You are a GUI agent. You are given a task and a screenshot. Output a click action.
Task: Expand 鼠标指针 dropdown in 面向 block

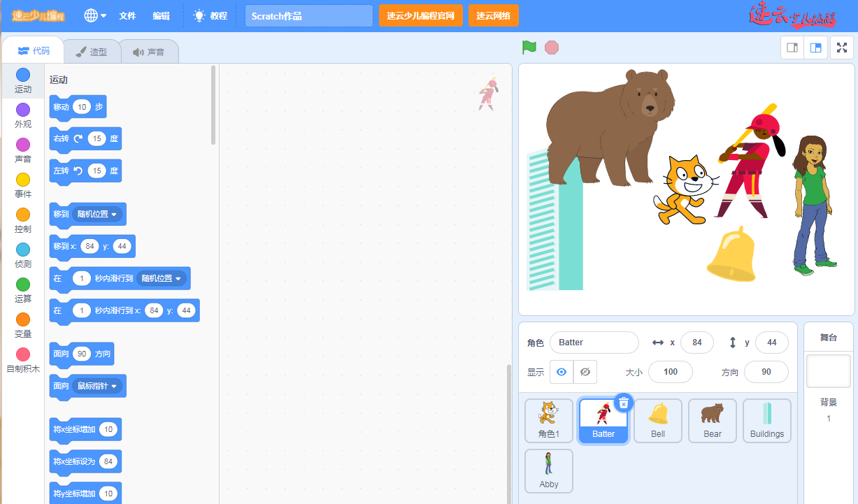[99, 386]
